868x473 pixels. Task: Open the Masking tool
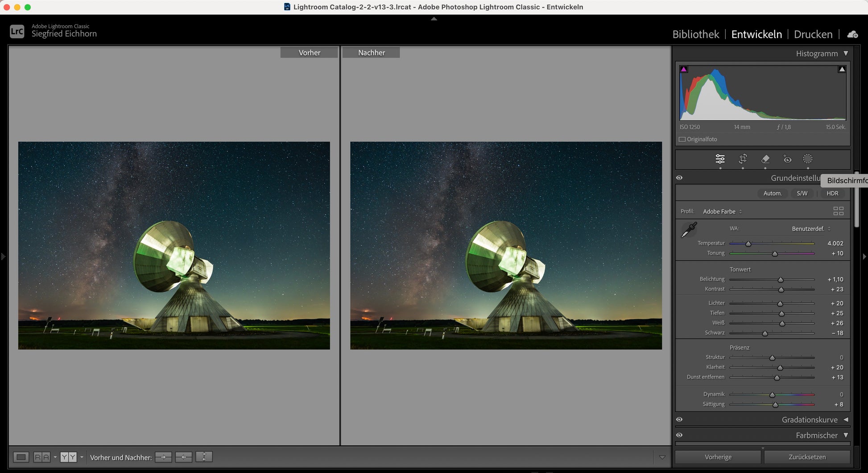point(808,159)
